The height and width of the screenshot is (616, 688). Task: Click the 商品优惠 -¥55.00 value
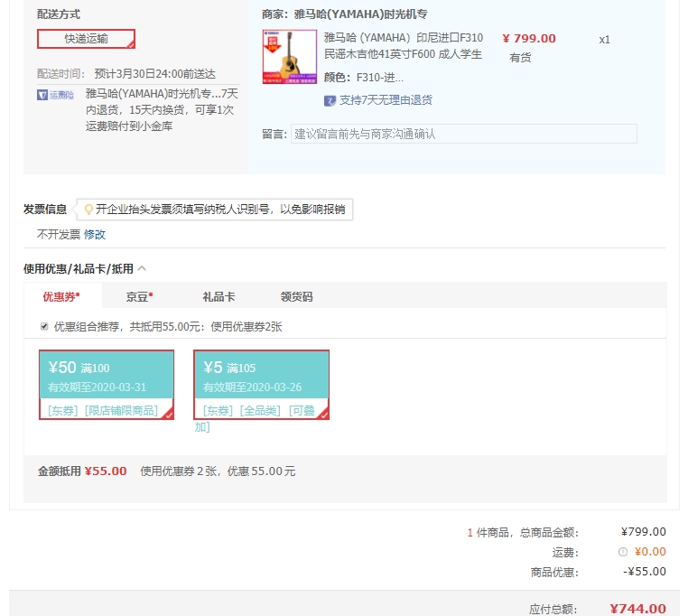645,572
